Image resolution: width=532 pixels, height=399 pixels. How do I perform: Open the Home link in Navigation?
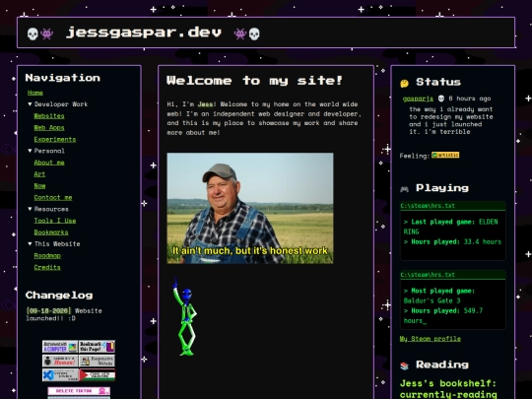click(35, 93)
